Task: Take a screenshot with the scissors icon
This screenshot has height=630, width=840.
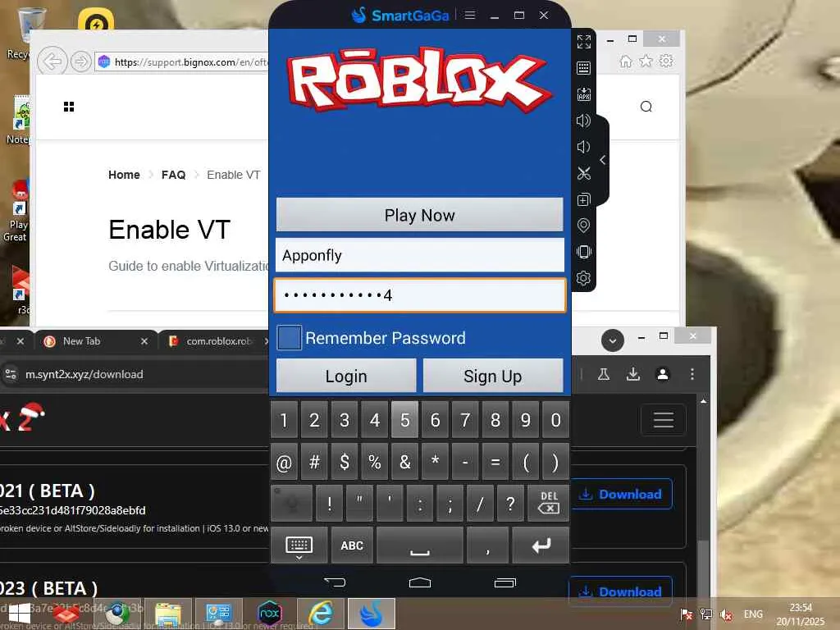Action: pyautogui.click(x=584, y=174)
